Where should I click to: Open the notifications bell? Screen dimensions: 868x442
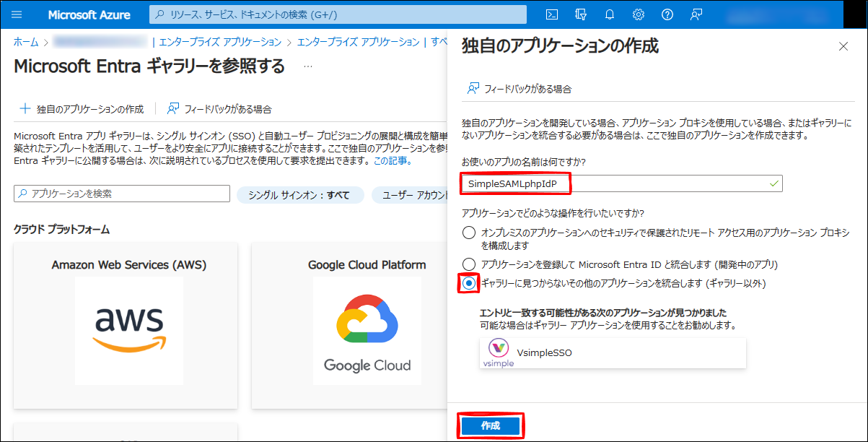coord(610,14)
